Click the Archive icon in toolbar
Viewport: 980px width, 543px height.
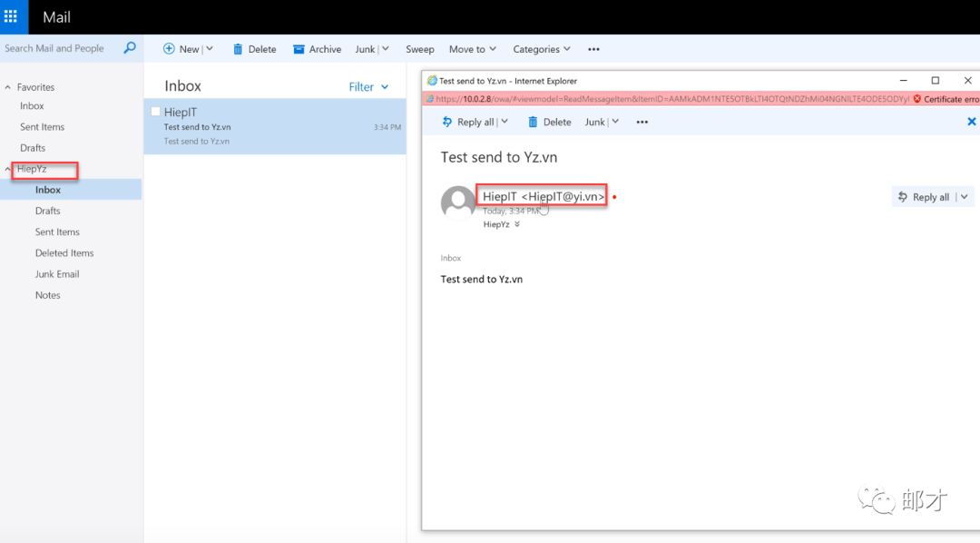(299, 49)
